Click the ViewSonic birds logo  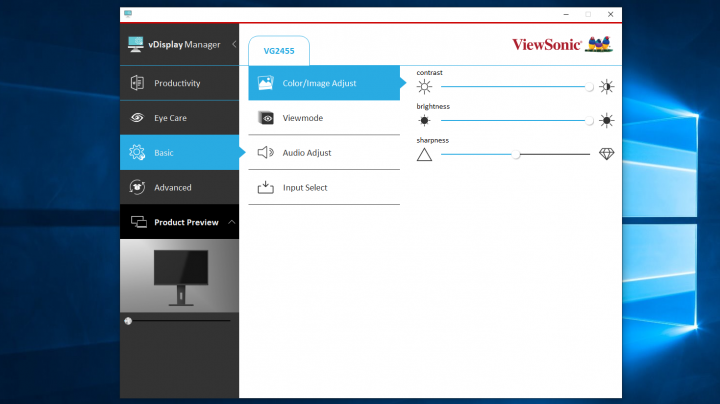click(599, 44)
